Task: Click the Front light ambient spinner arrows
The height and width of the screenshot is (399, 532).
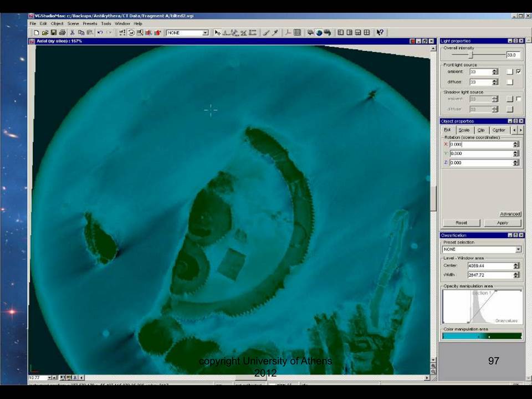Action: pos(495,72)
